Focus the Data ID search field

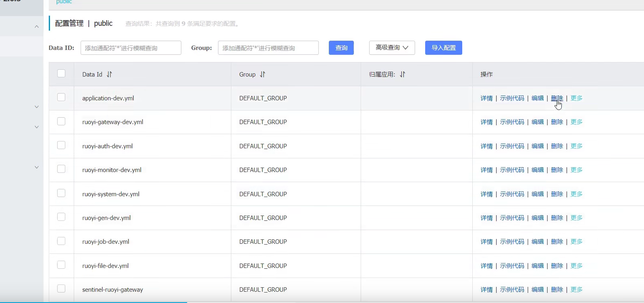pyautogui.click(x=131, y=48)
